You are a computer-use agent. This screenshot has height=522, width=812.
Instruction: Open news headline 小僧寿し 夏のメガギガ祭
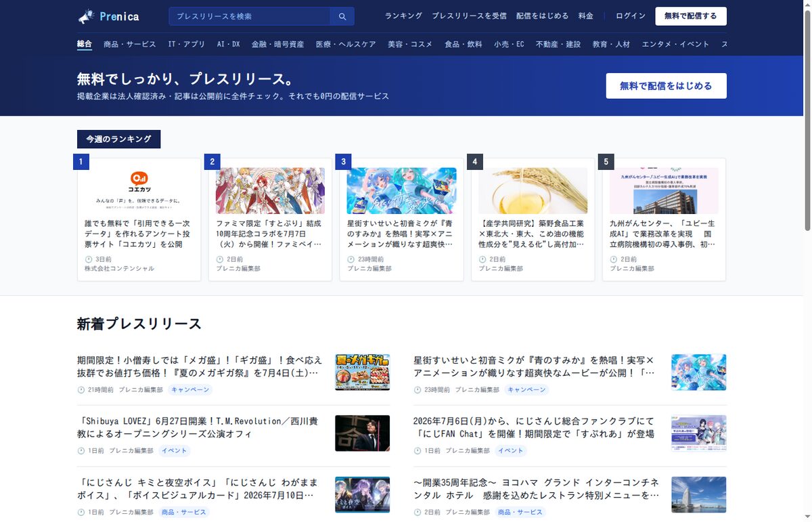pyautogui.click(x=200, y=366)
